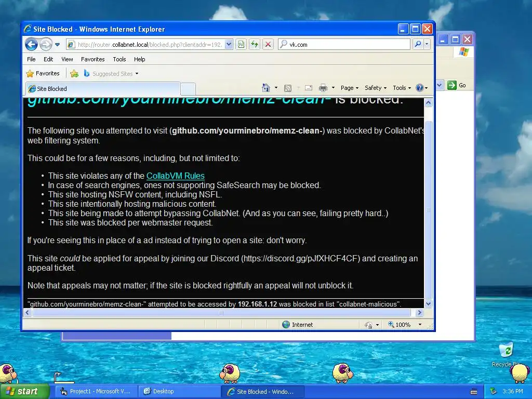Image resolution: width=532 pixels, height=399 pixels.
Task: Open the Tools command bar menu
Action: (x=402, y=88)
